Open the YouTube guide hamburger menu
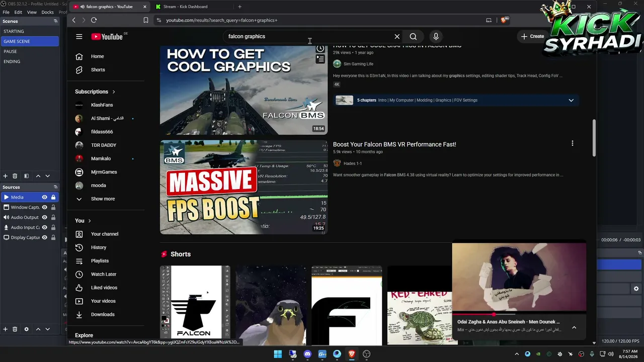The height and width of the screenshot is (362, 644). pyautogui.click(x=79, y=36)
